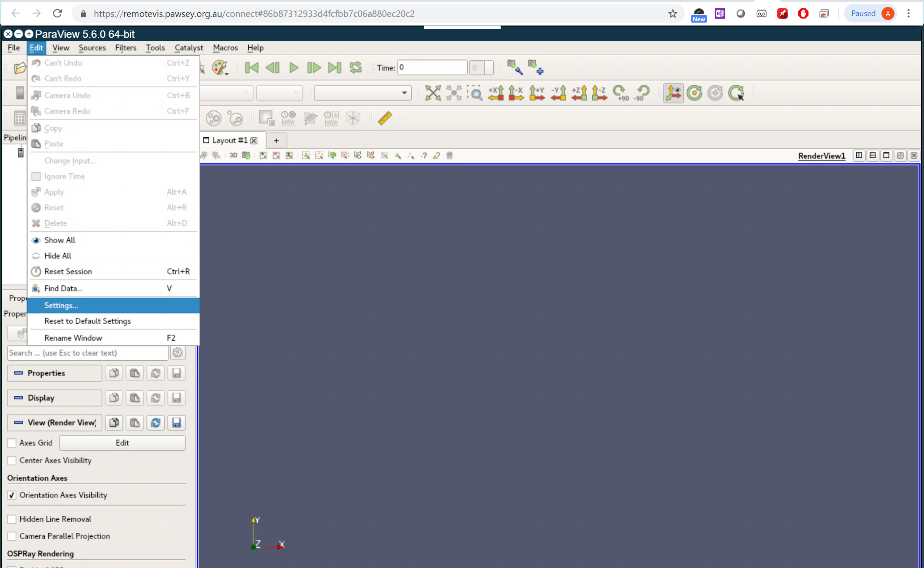Set view direction to +Z
The width and height of the screenshot is (924, 568).
click(x=579, y=93)
